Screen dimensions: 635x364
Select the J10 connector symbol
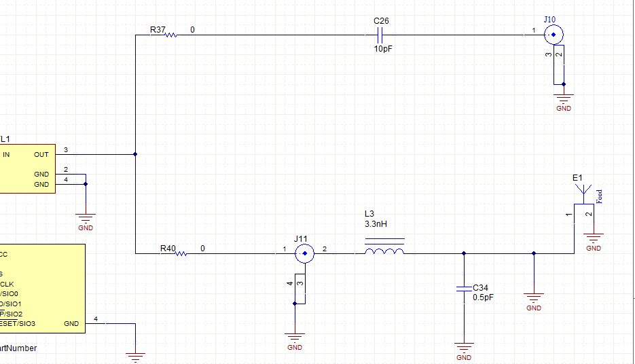point(554,35)
